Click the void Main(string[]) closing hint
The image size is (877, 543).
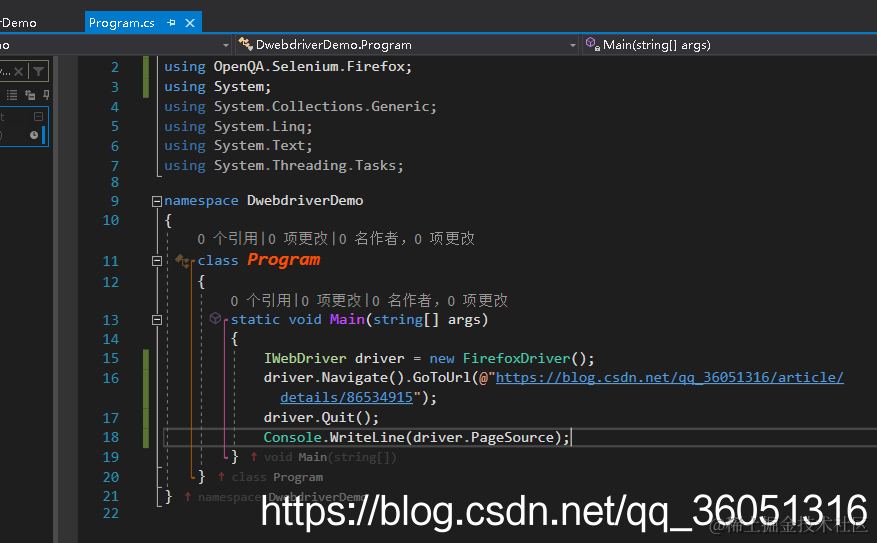click(x=329, y=457)
